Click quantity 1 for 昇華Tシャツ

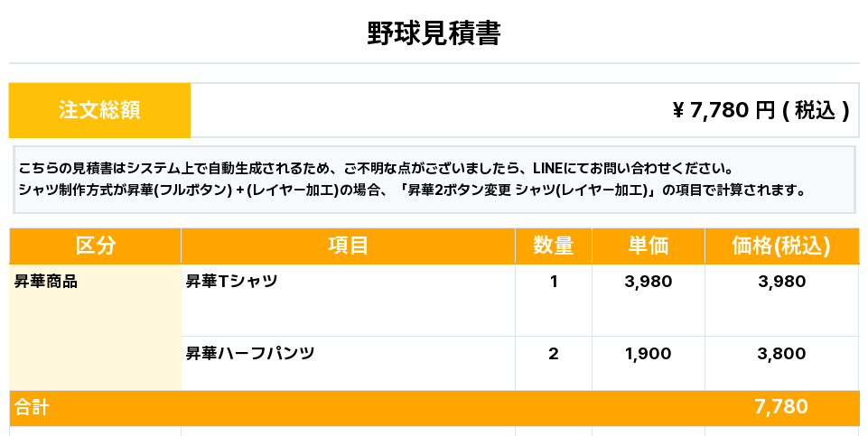554,282
